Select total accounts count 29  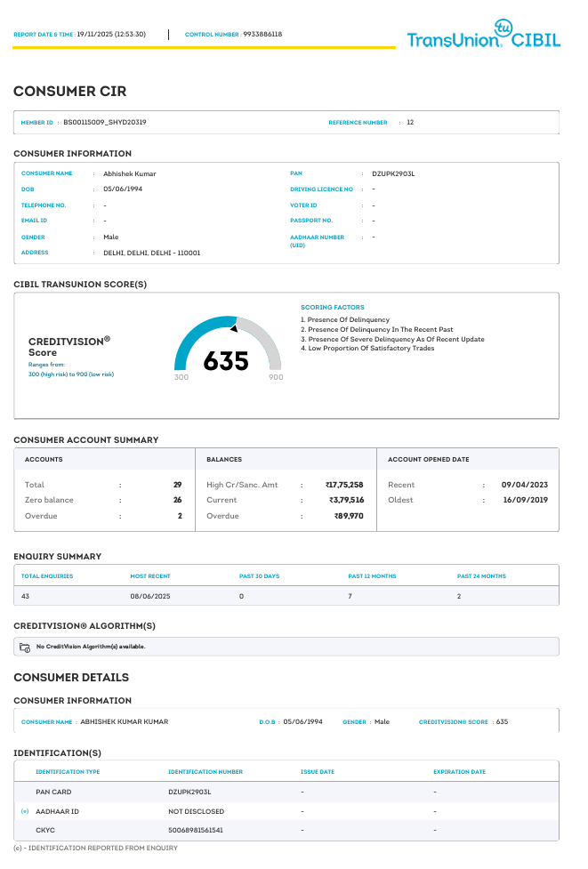(178, 485)
